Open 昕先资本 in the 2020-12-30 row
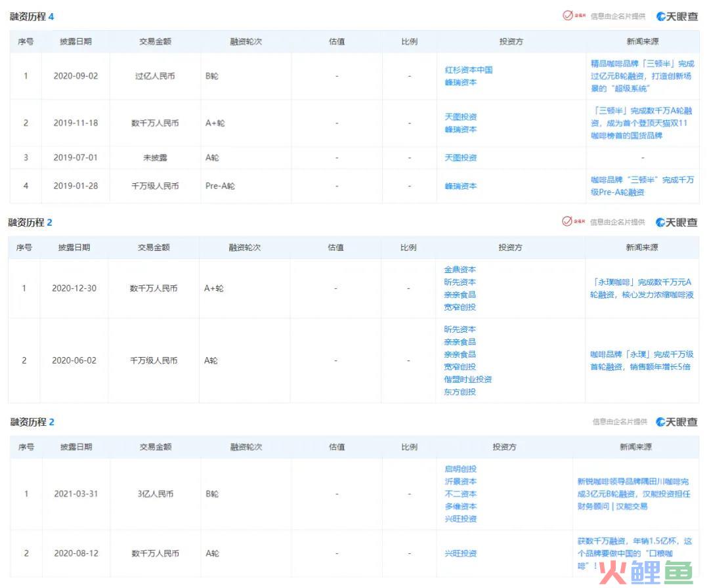709x588 pixels. pyautogui.click(x=460, y=282)
